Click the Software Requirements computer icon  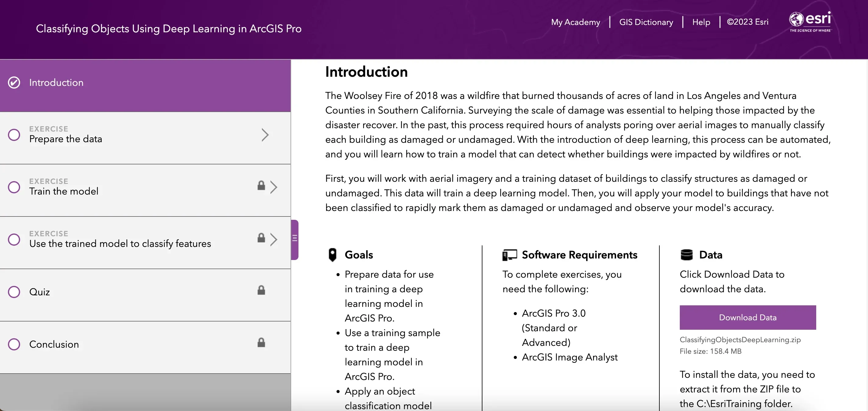pos(510,255)
